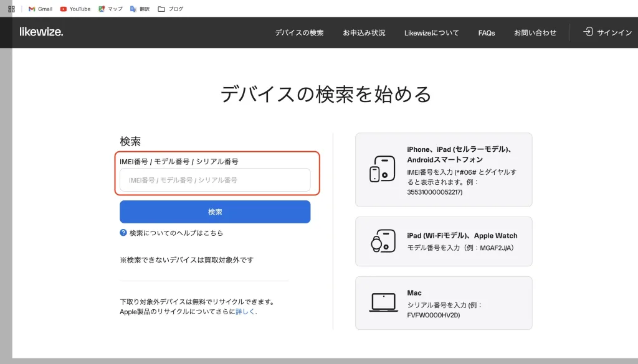Focus the IMEI番号 / モデル番号 / シリアル番号 input field

tap(215, 180)
